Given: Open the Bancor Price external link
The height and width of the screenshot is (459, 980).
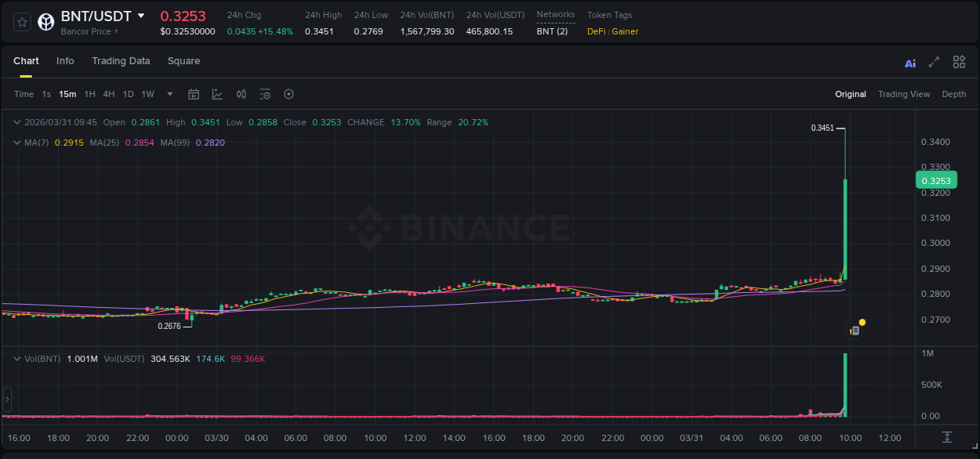Looking at the screenshot, I should click(x=85, y=31).
